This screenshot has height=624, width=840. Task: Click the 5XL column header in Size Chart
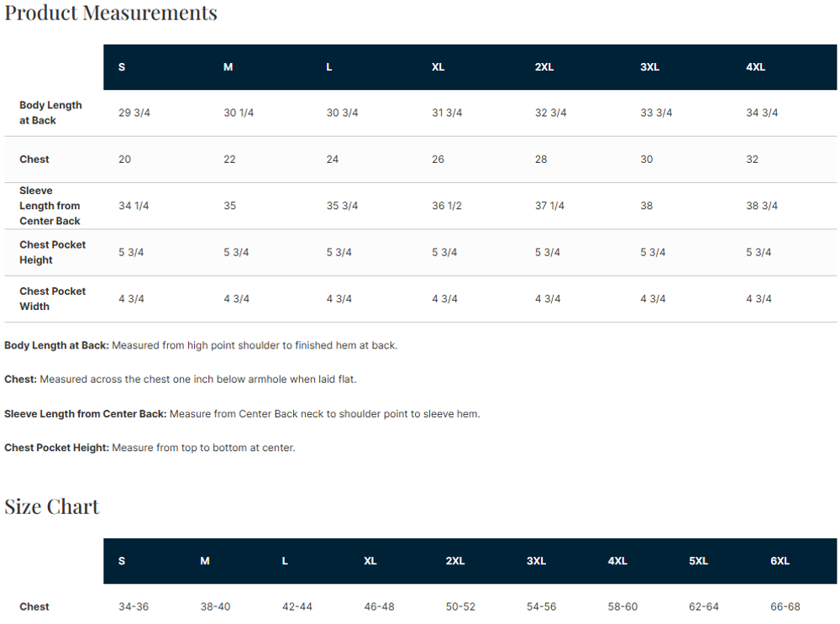click(698, 561)
